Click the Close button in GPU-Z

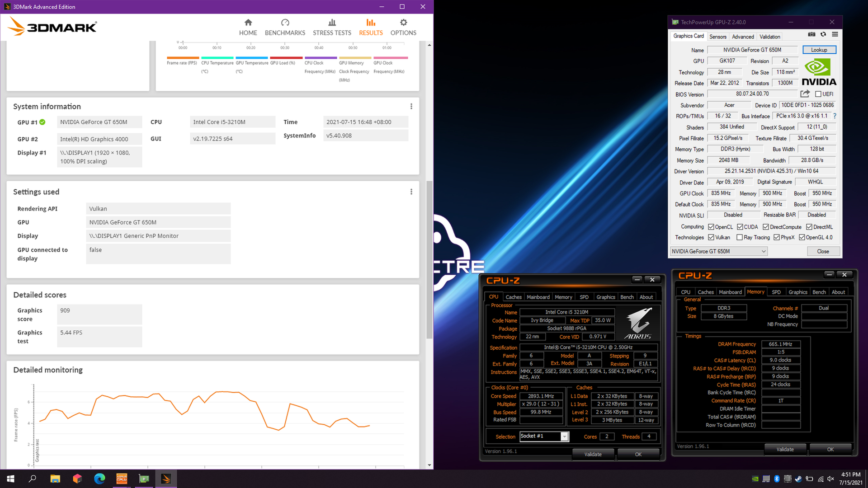coord(823,251)
